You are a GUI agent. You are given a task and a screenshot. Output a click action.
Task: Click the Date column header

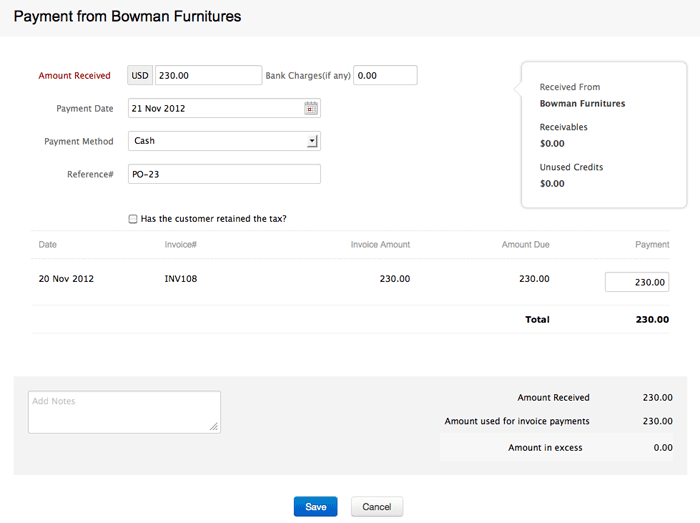(x=48, y=245)
